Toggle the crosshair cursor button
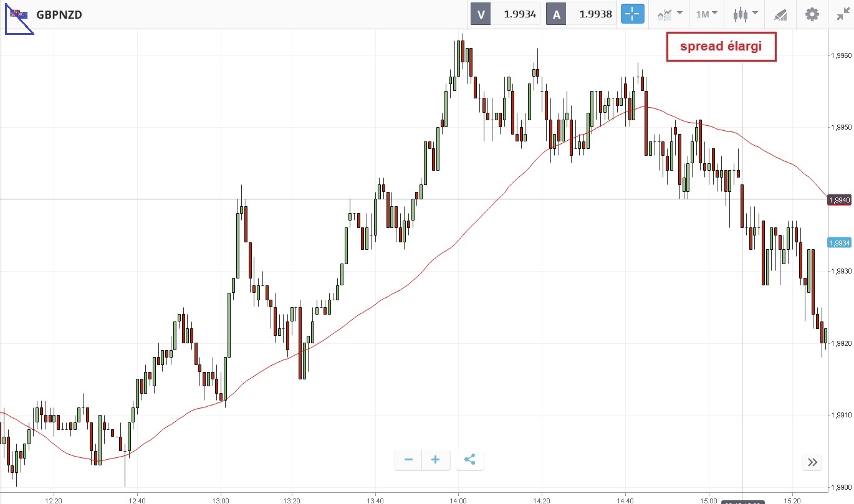This screenshot has height=504, width=854. coord(632,14)
